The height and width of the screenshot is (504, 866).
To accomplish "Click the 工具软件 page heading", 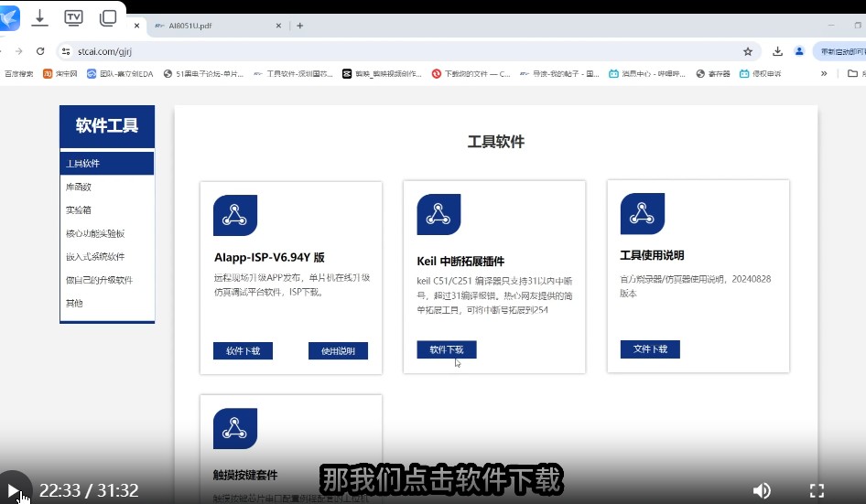I will tap(496, 142).
